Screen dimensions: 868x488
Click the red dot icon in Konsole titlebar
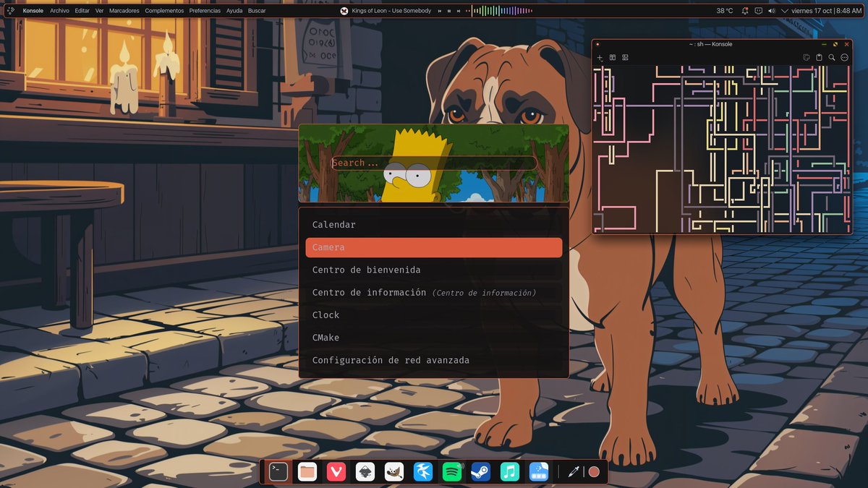coord(597,44)
